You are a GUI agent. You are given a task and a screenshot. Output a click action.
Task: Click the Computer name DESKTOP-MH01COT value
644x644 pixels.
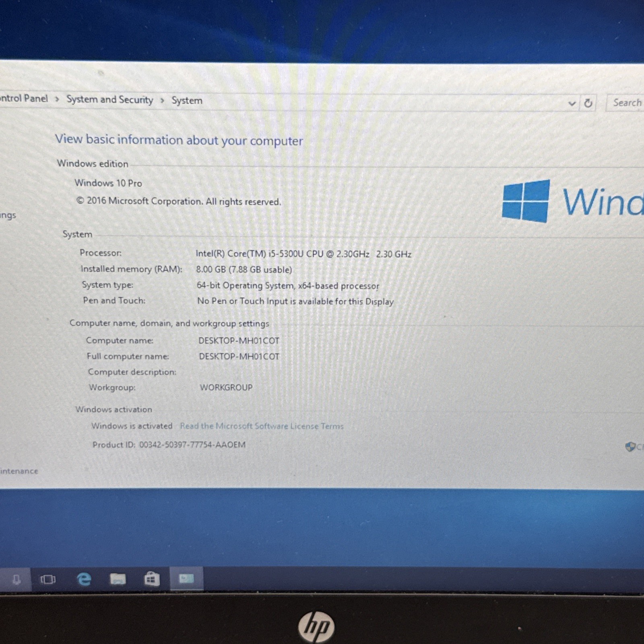click(x=239, y=341)
